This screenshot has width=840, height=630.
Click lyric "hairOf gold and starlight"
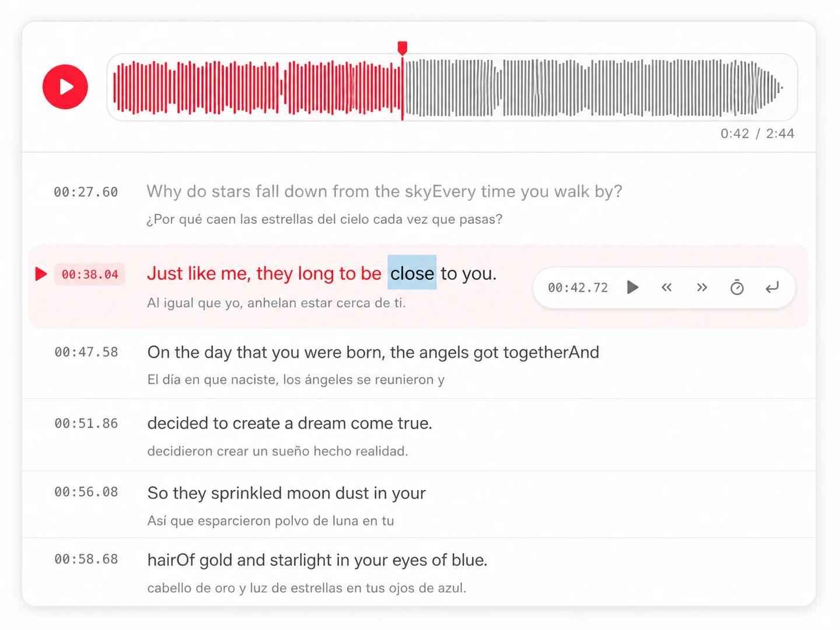[240, 560]
